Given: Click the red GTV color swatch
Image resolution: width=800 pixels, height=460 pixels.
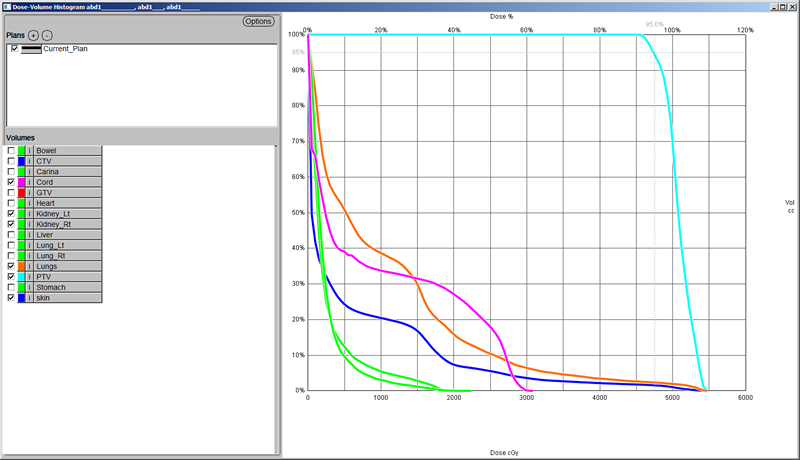Looking at the screenshot, I should [x=21, y=193].
